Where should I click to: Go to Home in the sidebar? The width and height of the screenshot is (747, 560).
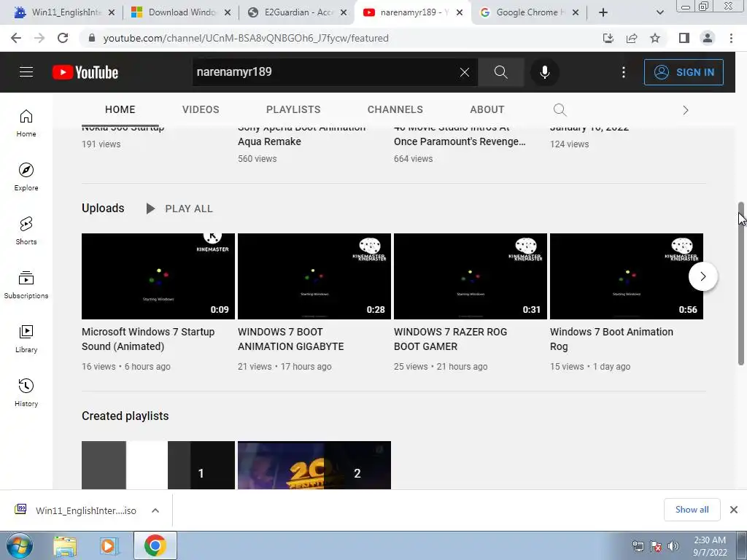coord(26,123)
